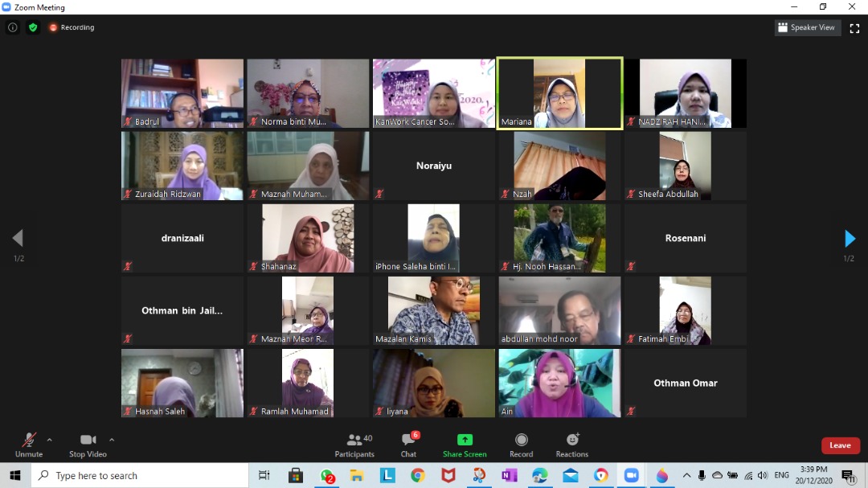Select Ain's video tile
Screen dimensions: 868x488
click(x=559, y=383)
